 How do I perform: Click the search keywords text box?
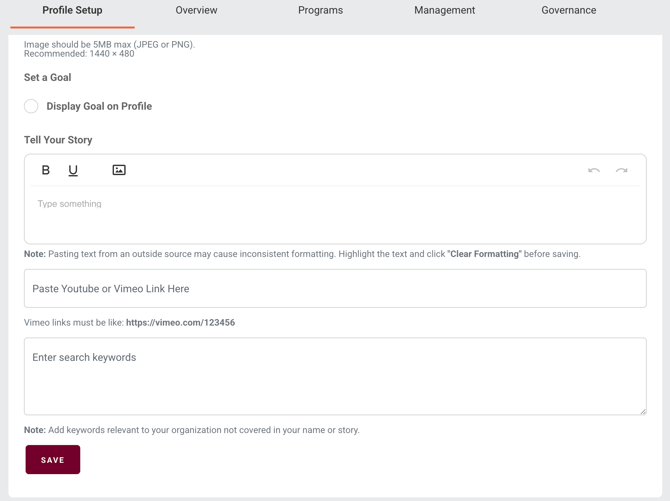pos(335,376)
